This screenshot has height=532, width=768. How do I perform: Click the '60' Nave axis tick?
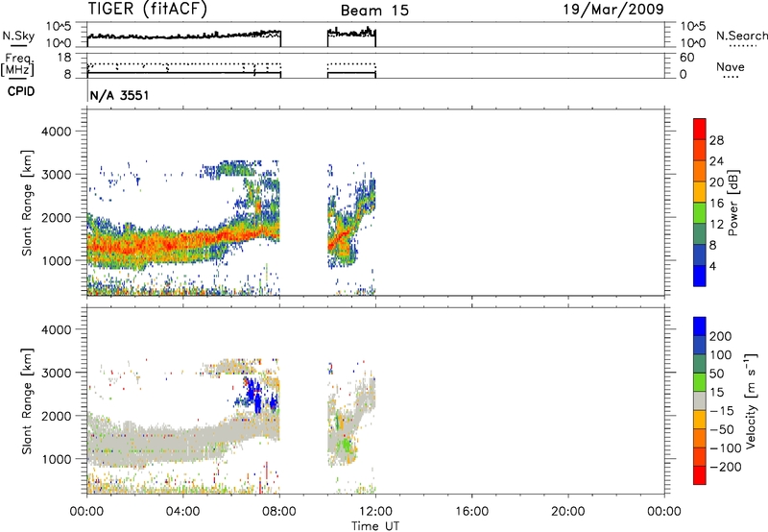coord(687,58)
